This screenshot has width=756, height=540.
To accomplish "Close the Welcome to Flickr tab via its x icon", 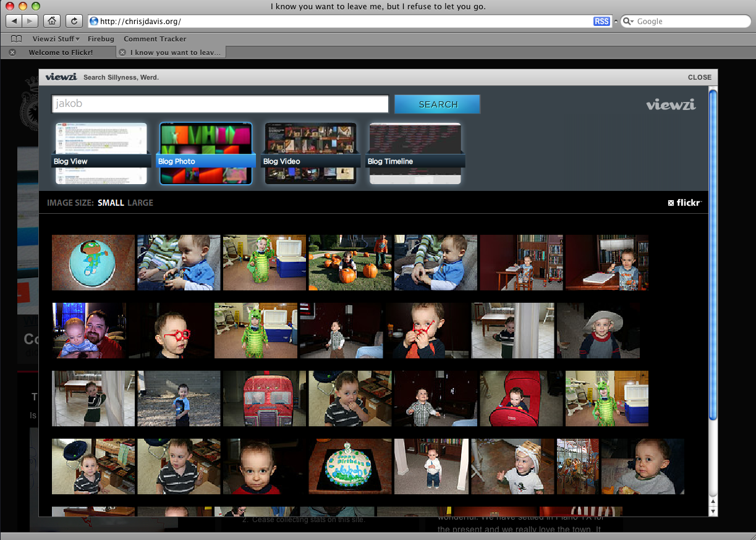I will coord(12,53).
